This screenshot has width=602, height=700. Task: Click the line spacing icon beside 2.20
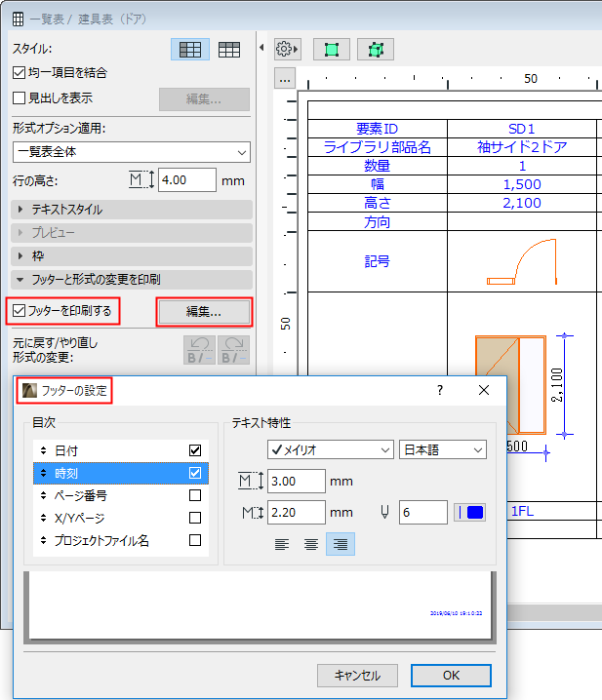point(252,512)
